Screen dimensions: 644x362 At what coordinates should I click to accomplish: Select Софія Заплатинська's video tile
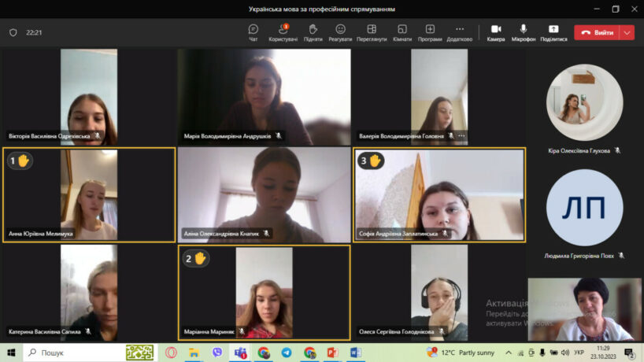439,195
